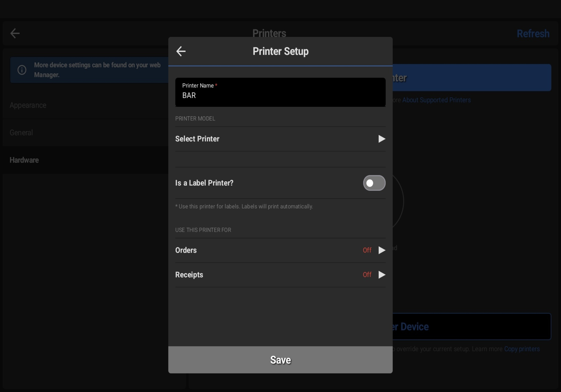Click the Printers page back arrow
Image resolution: width=561 pixels, height=392 pixels.
point(15,33)
